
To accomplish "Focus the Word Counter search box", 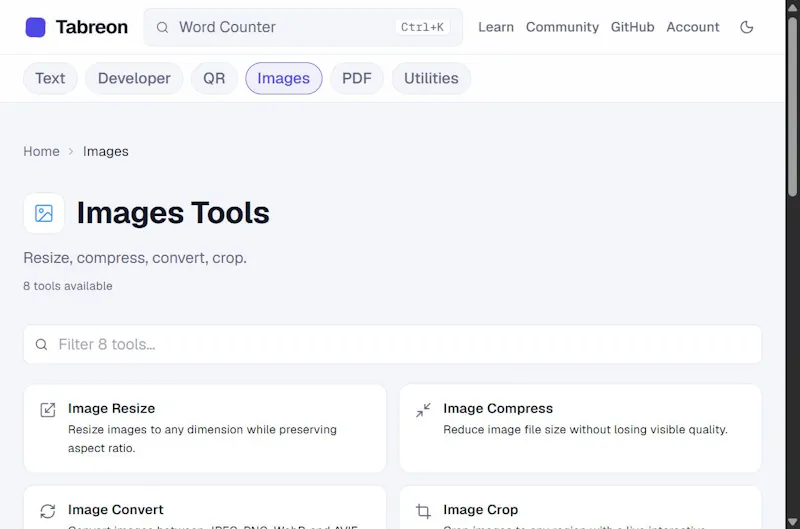I will click(303, 27).
